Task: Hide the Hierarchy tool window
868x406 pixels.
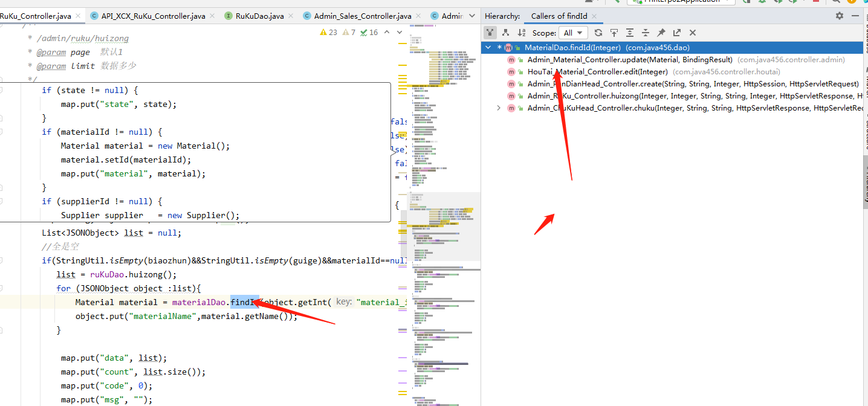Action: pos(857,16)
